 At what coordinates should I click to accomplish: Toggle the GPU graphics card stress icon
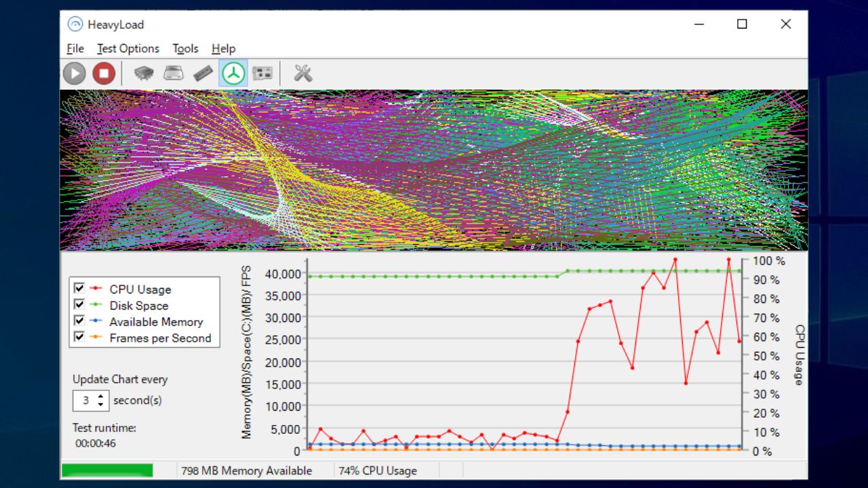[262, 73]
